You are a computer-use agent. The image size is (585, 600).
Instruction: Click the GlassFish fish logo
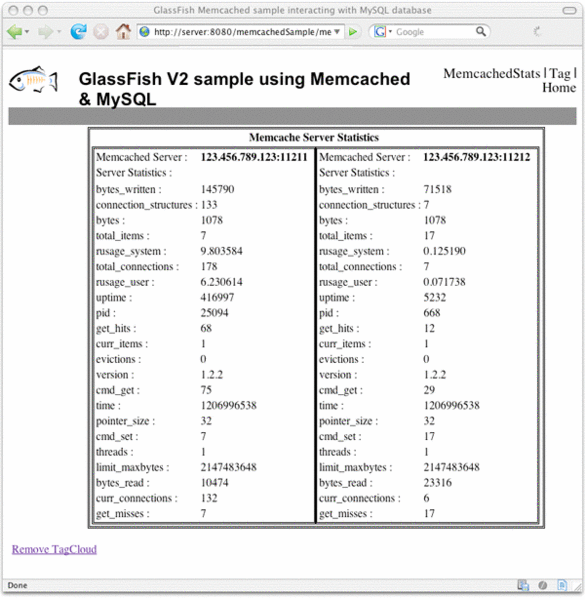(33, 79)
